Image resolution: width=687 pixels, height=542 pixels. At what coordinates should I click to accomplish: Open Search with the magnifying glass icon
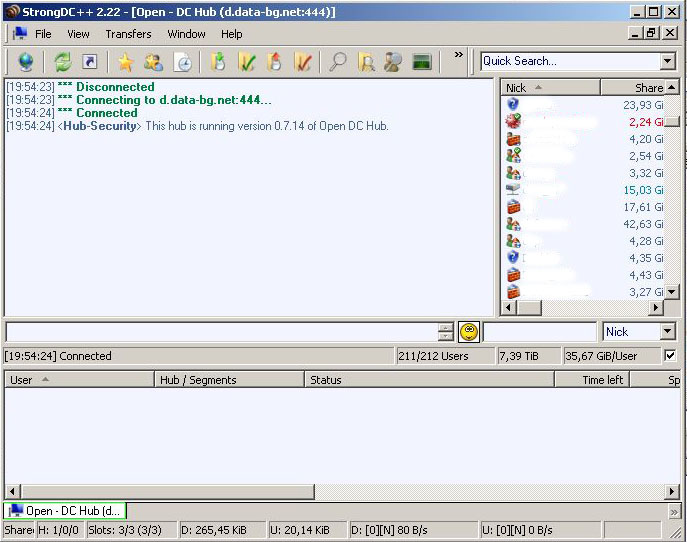pyautogui.click(x=338, y=61)
